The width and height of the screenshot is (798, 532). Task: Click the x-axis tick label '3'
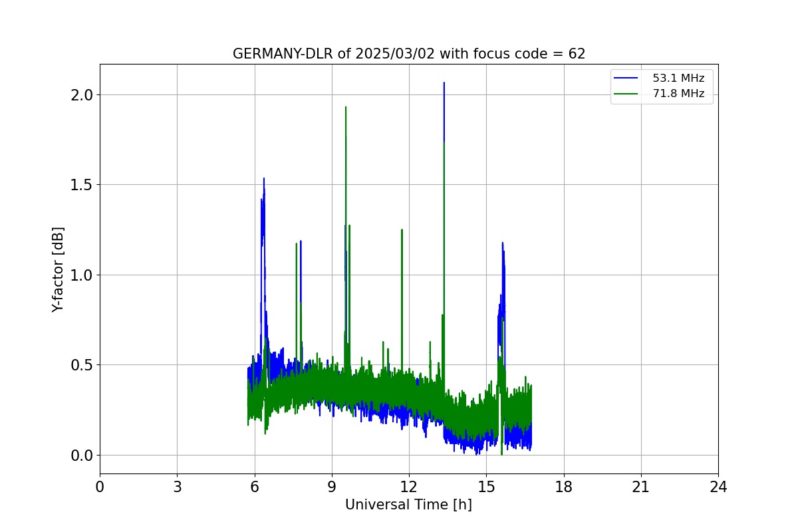click(177, 487)
